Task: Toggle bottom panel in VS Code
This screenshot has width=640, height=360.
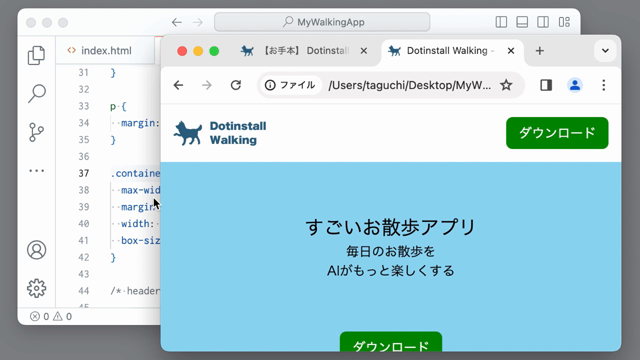Action: pyautogui.click(x=522, y=22)
